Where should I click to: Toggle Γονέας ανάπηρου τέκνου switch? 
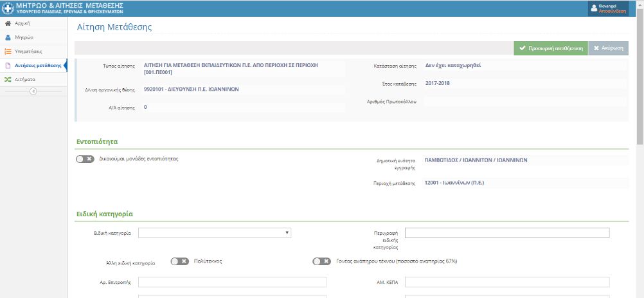(x=321, y=261)
